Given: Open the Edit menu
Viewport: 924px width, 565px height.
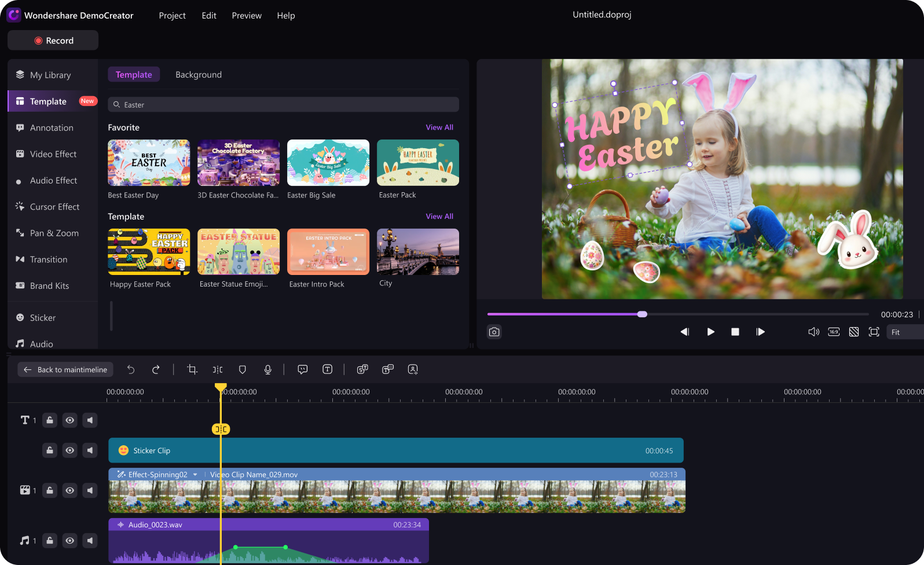Looking at the screenshot, I should tap(209, 16).
